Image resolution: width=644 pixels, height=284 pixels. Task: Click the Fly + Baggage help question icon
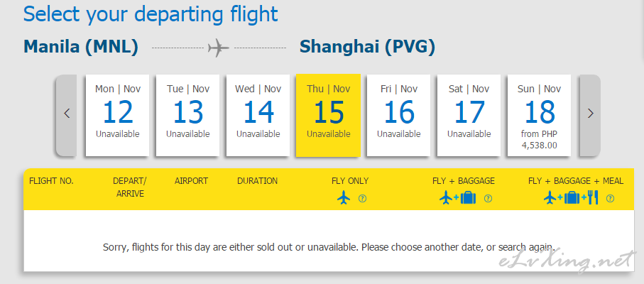[x=488, y=199]
